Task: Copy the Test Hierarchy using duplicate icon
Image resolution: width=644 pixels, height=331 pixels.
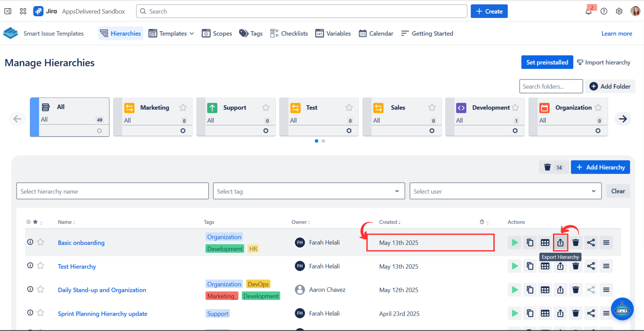Action: click(x=530, y=266)
